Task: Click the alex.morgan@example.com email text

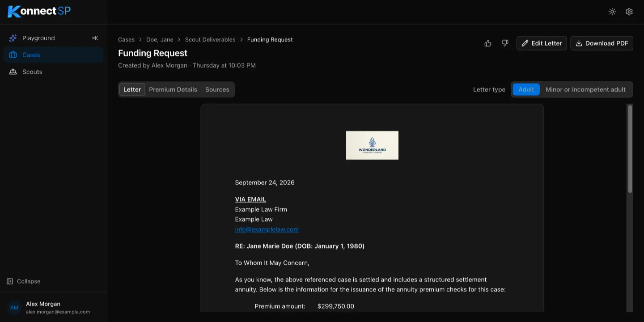Action: 58,312
